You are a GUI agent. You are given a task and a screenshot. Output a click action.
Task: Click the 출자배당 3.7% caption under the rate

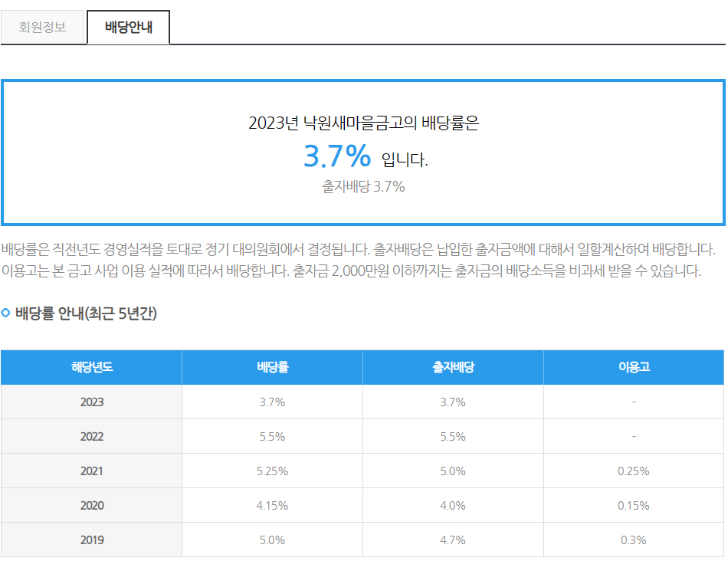pos(363,187)
